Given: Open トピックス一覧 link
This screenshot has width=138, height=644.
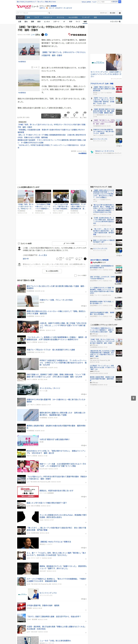Looking at the screenshot, I should 115,21.
